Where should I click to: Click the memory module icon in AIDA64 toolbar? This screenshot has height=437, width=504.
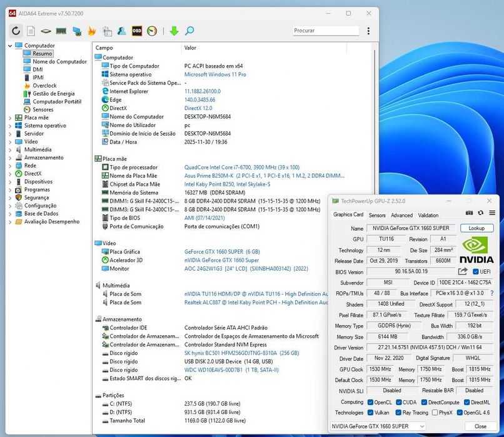click(x=61, y=31)
